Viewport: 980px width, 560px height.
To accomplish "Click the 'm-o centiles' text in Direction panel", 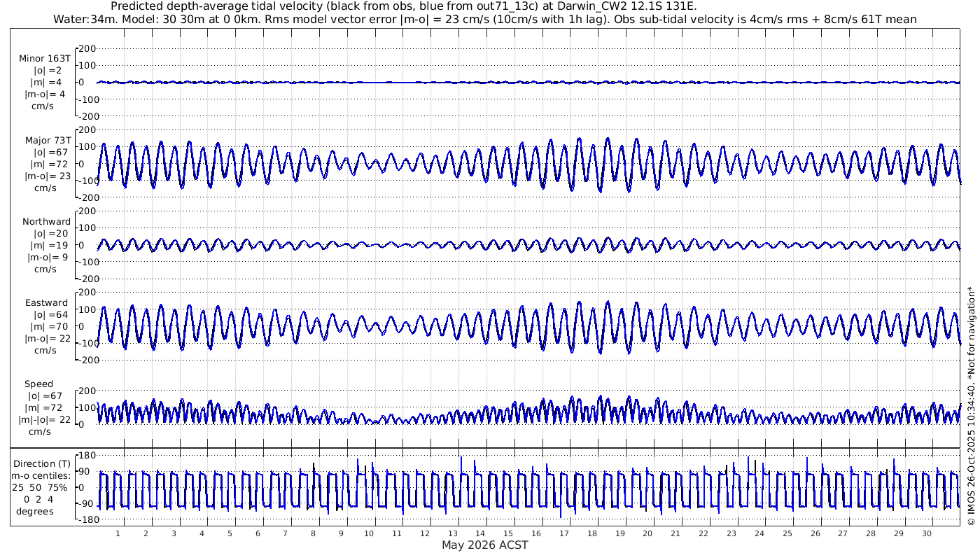I will pyautogui.click(x=42, y=475).
